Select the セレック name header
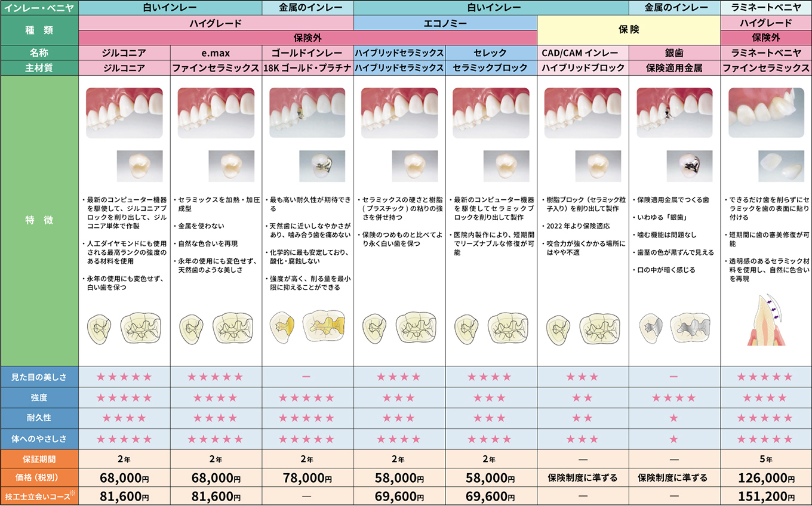812x506 pixels. point(491,53)
